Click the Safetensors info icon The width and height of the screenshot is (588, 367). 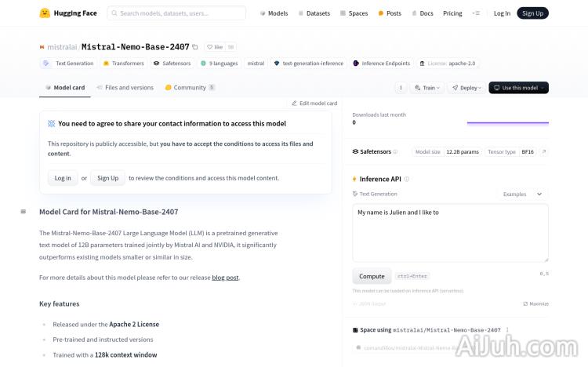tap(395, 151)
